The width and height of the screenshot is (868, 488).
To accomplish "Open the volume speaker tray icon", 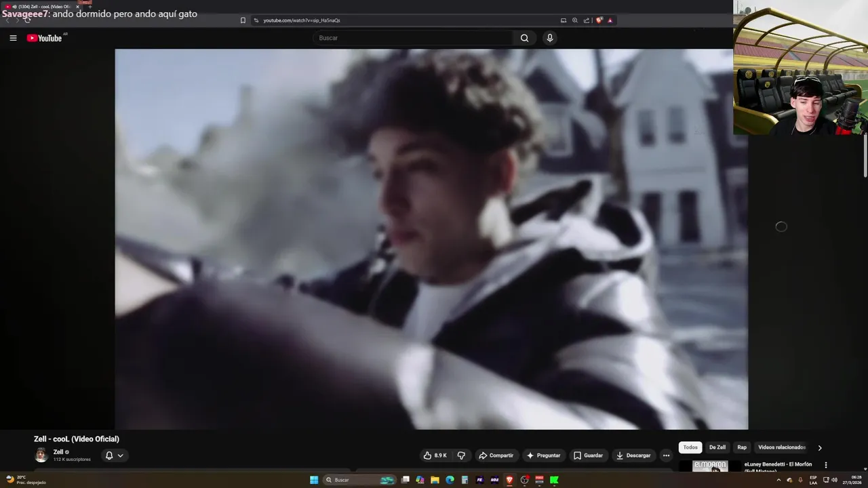I will [834, 480].
